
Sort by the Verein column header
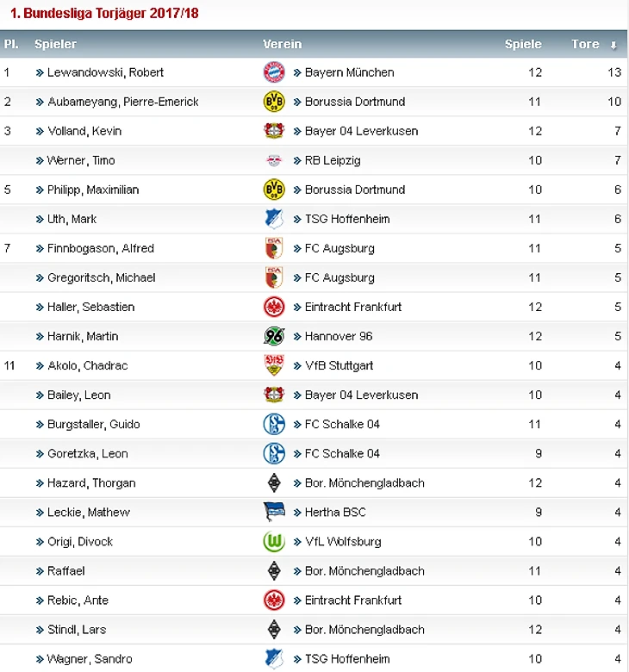283,44
